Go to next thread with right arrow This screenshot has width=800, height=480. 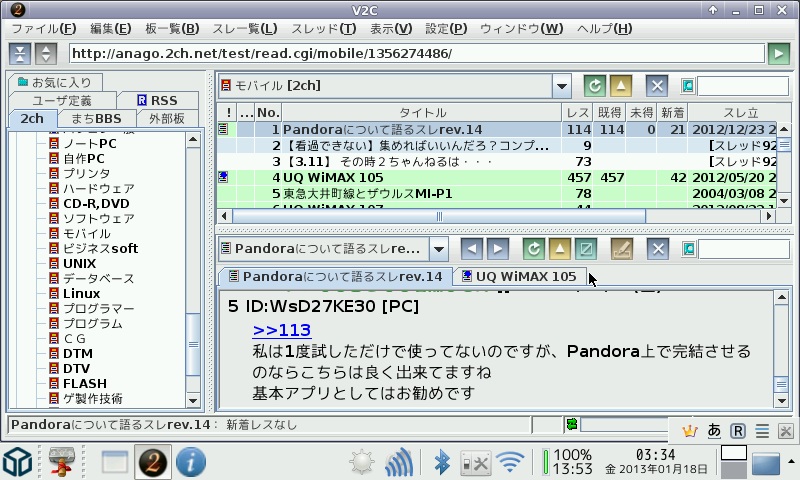[497, 248]
